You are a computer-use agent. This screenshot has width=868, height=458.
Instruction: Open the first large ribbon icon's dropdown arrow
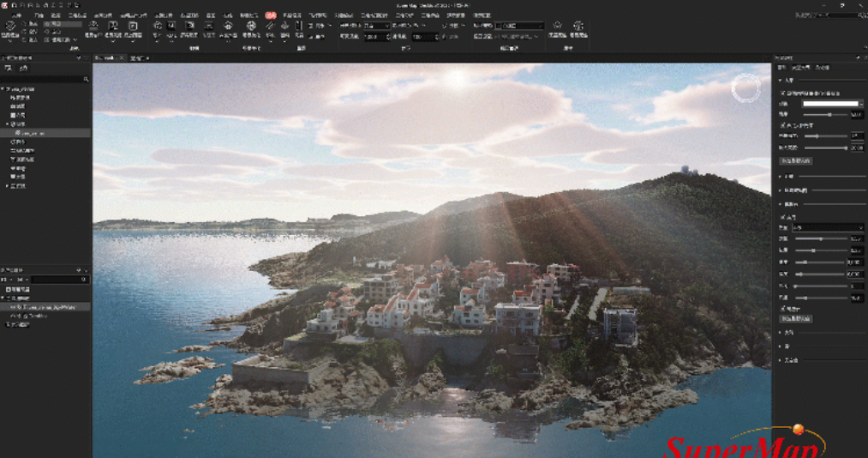[x=10, y=40]
